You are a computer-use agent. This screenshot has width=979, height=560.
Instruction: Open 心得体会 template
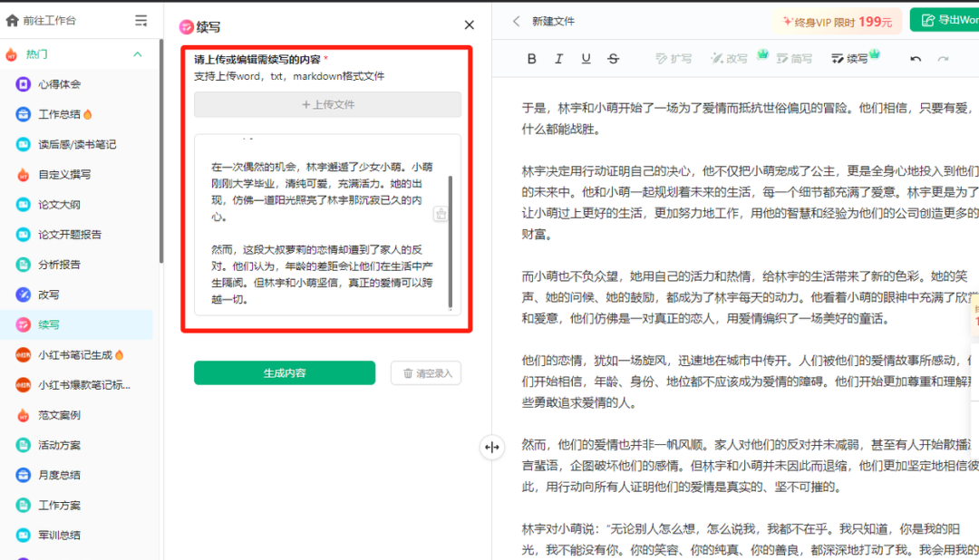pyautogui.click(x=59, y=84)
